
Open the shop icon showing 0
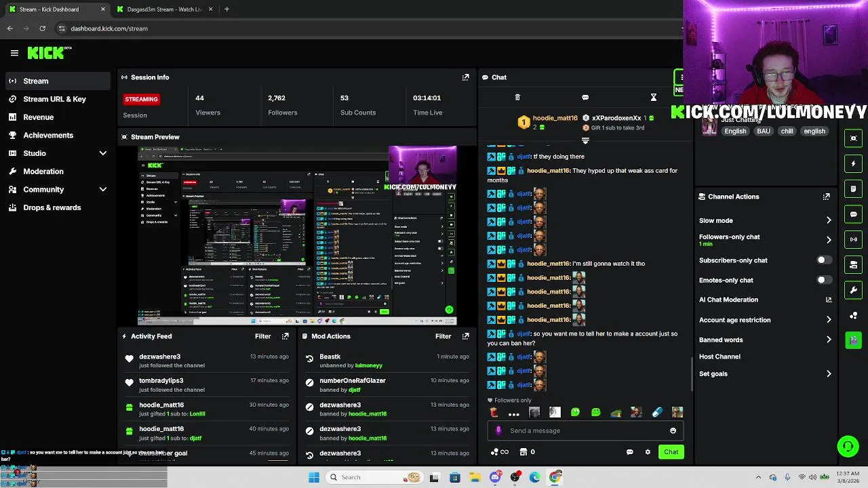(x=527, y=452)
